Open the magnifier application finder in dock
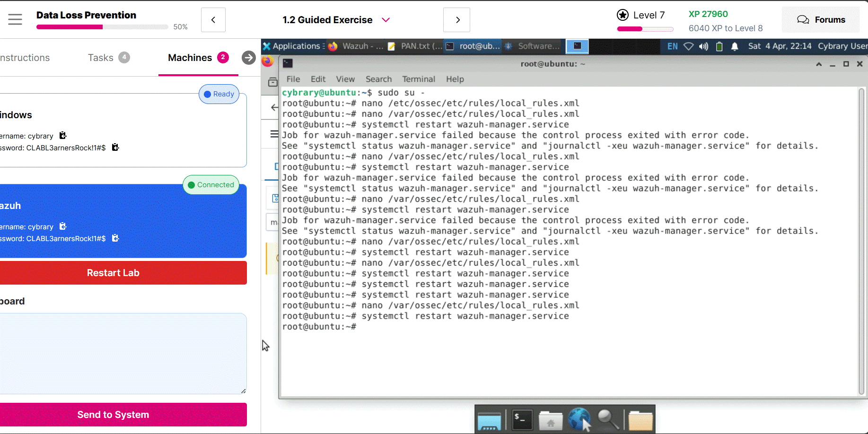 point(608,419)
